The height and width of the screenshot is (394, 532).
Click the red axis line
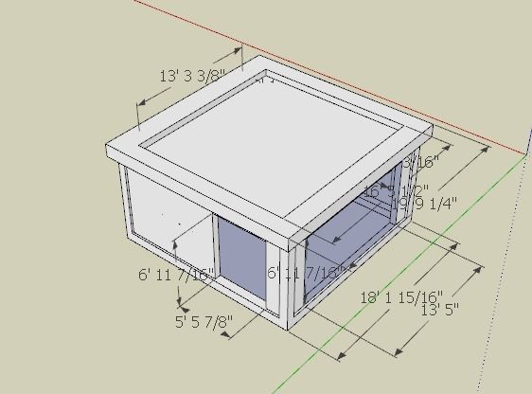click(x=329, y=77)
